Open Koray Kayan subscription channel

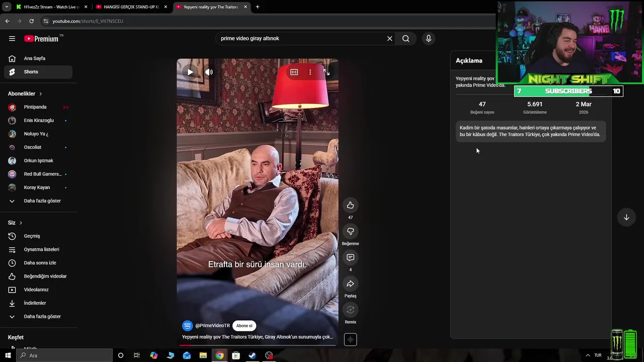(x=38, y=188)
